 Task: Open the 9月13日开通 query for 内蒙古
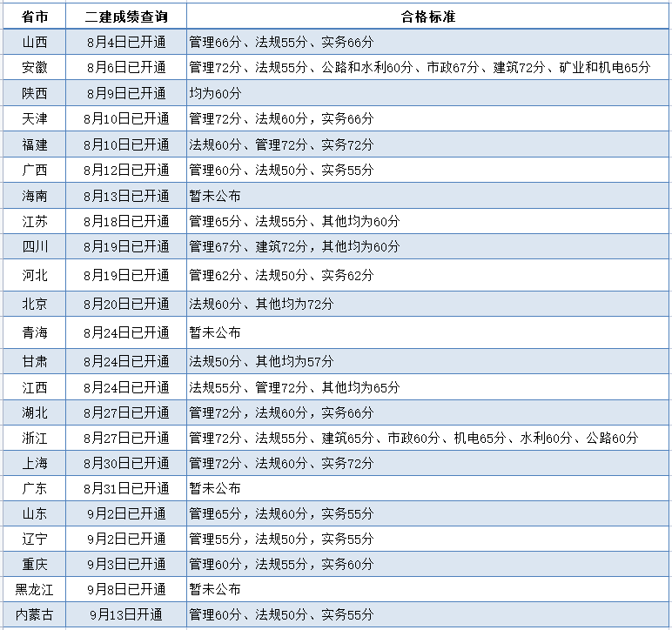tap(126, 614)
